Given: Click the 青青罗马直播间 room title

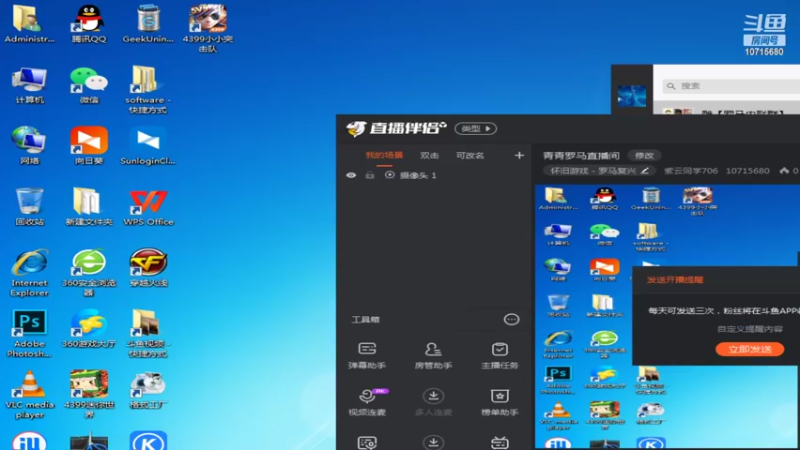Looking at the screenshot, I should click(x=581, y=156).
